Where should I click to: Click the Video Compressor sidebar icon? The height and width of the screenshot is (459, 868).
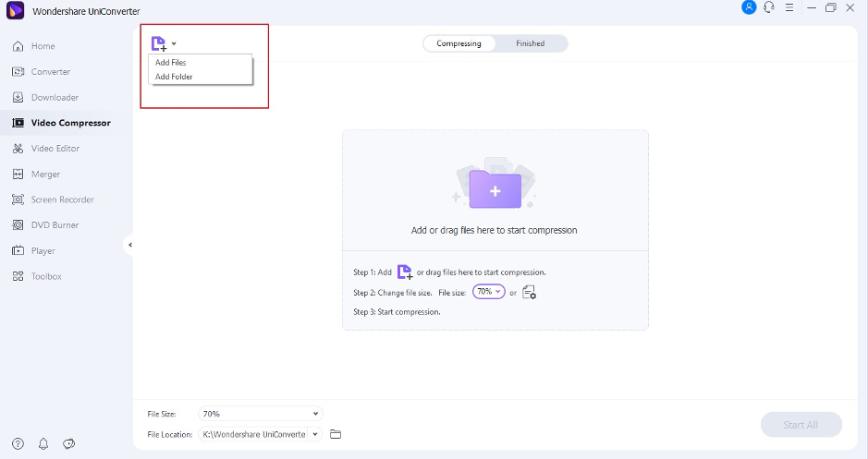click(x=18, y=123)
